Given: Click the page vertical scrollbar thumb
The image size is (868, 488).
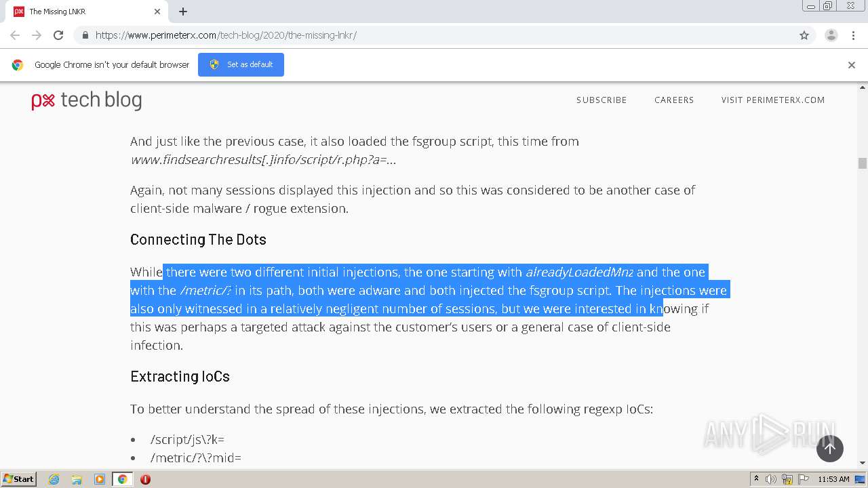Looking at the screenshot, I should click(863, 163).
